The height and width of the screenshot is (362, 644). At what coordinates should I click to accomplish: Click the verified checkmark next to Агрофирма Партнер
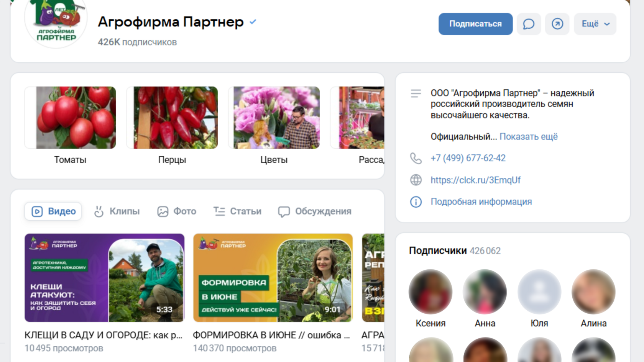253,22
